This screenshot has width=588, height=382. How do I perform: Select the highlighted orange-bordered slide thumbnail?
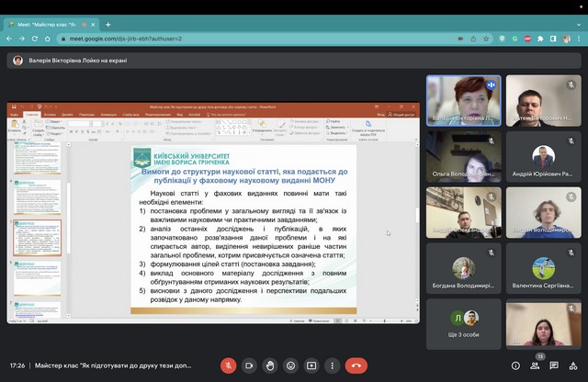coord(37,238)
